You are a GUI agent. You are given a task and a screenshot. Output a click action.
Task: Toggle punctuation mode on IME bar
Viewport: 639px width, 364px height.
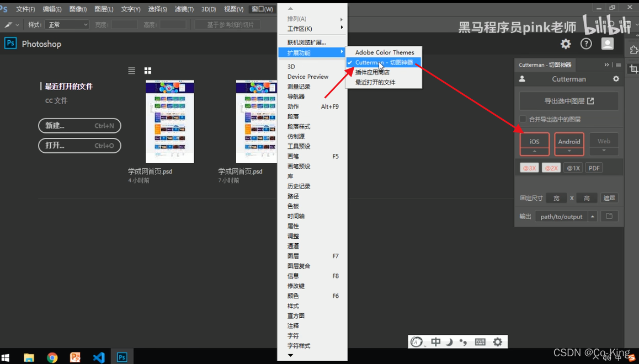tap(464, 342)
